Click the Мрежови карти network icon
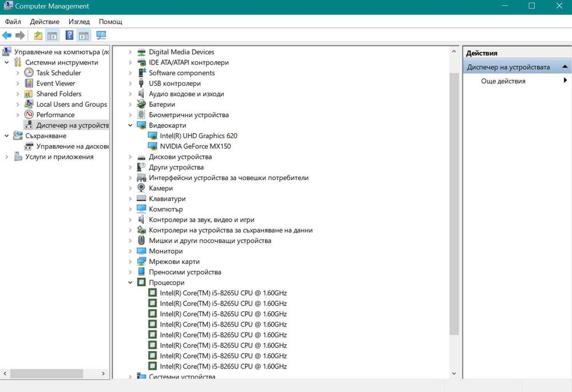Screen dimensions: 572x392 [141, 262]
